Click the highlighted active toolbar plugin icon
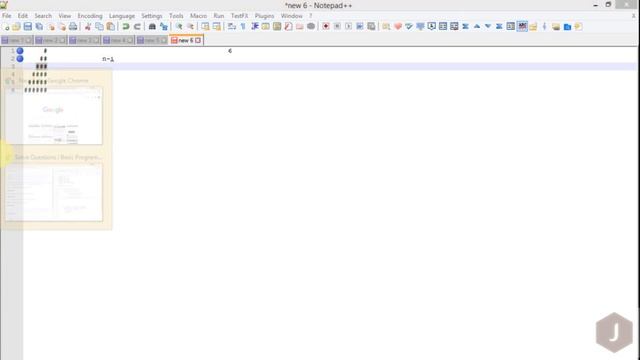 522,27
